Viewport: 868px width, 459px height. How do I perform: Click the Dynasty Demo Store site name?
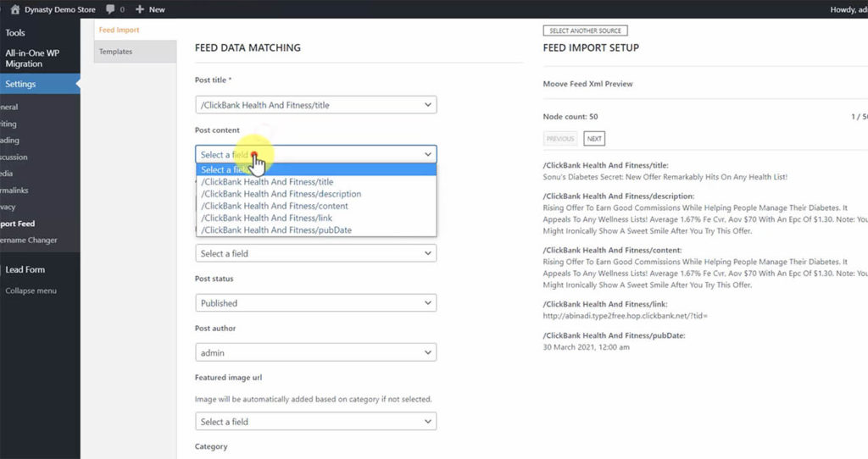[60, 9]
